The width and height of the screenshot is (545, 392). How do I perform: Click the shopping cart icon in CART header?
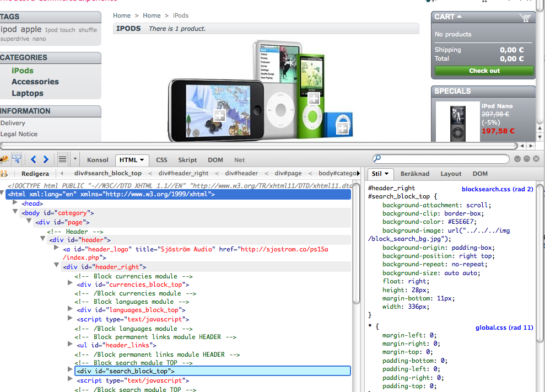[x=525, y=17]
